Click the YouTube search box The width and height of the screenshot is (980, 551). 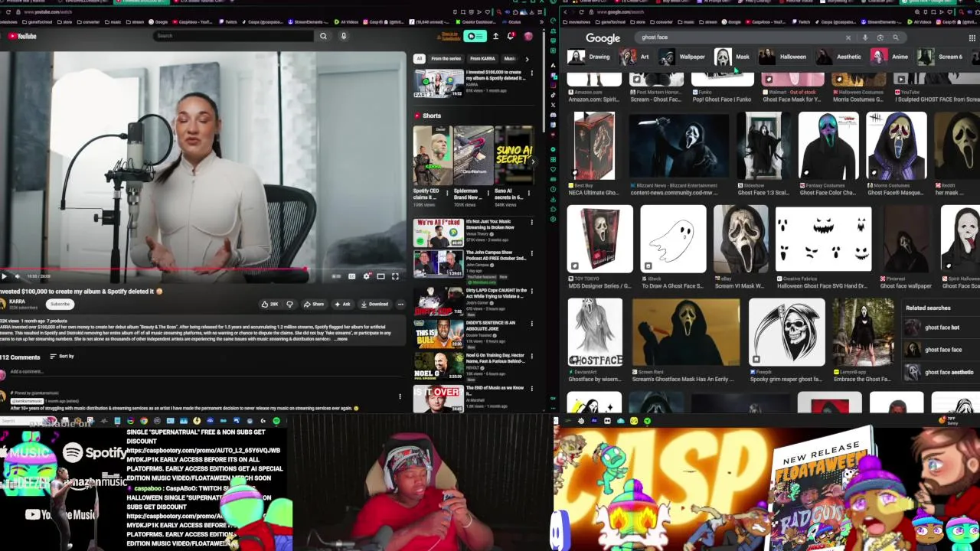click(234, 36)
